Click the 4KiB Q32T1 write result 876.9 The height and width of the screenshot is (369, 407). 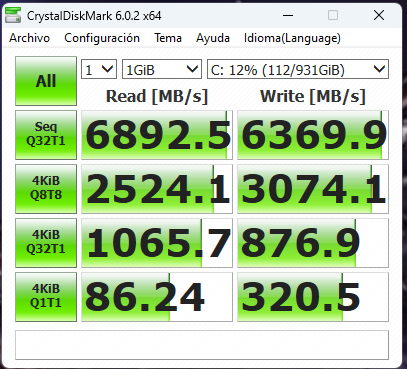313,243
